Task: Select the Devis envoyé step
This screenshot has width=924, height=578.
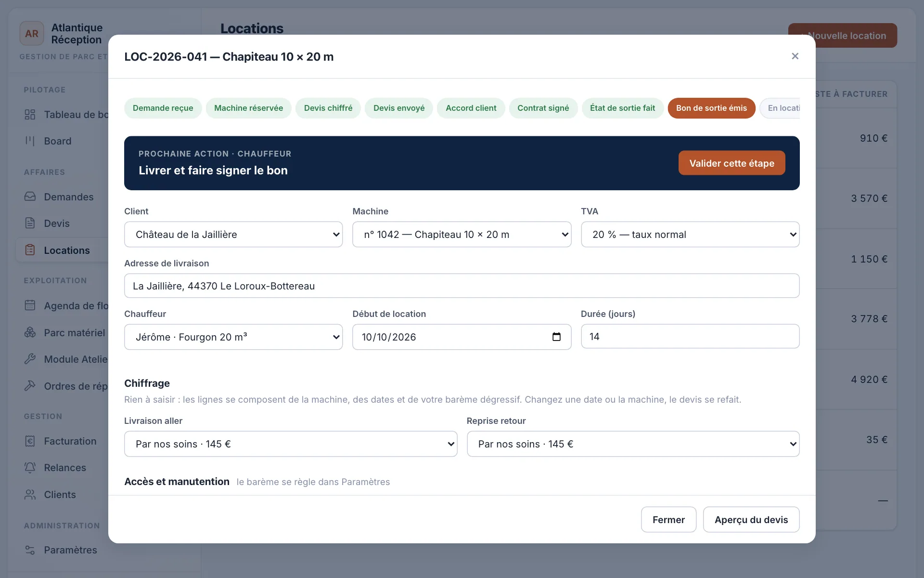Action: [x=399, y=108]
